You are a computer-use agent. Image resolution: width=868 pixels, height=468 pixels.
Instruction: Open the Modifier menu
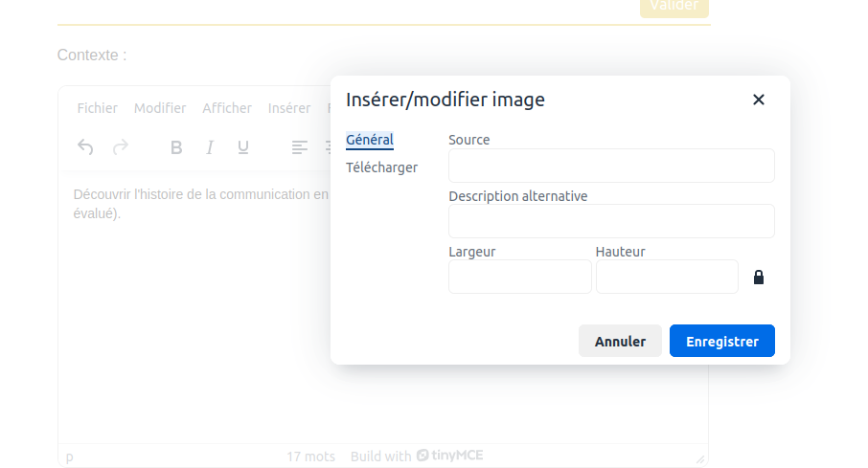point(160,108)
